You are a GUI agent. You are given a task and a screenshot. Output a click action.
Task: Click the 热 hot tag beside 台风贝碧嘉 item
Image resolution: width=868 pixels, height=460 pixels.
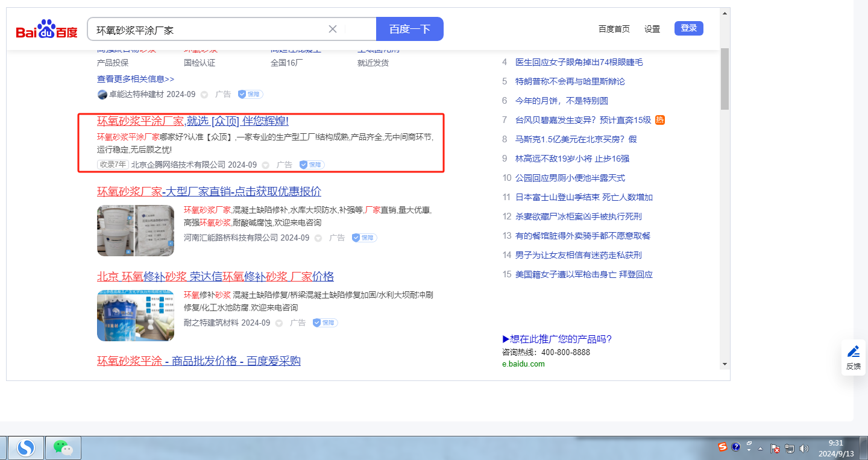660,120
